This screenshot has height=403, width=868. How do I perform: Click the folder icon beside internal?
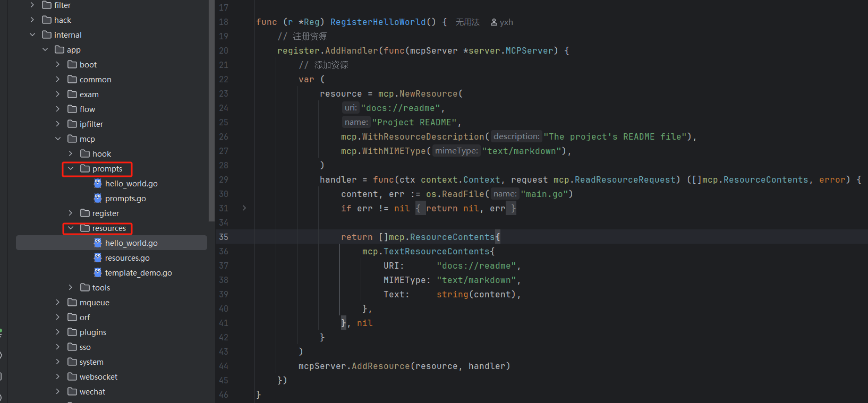coord(47,35)
